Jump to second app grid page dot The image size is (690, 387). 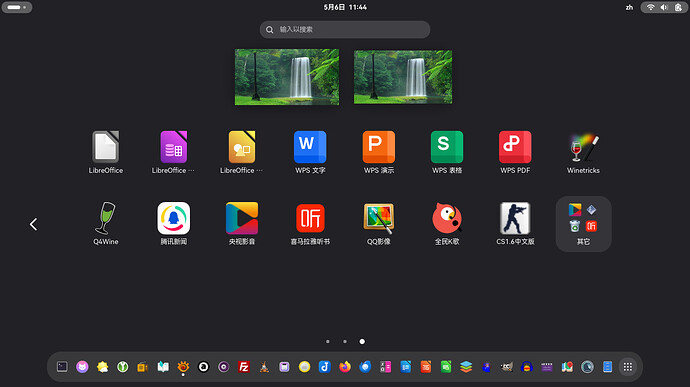click(345, 341)
